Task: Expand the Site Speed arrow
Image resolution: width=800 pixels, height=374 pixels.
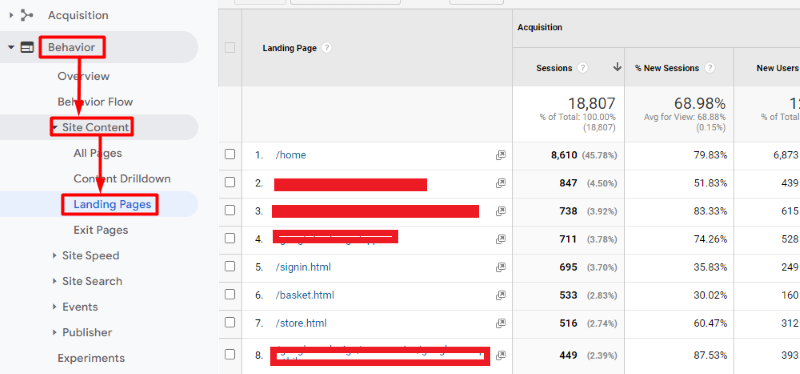Action: pos(55,256)
